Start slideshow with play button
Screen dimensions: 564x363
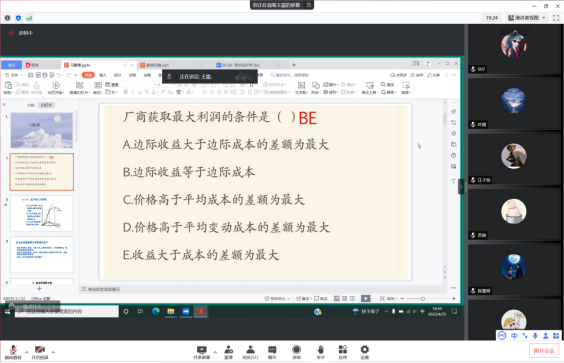point(365,298)
